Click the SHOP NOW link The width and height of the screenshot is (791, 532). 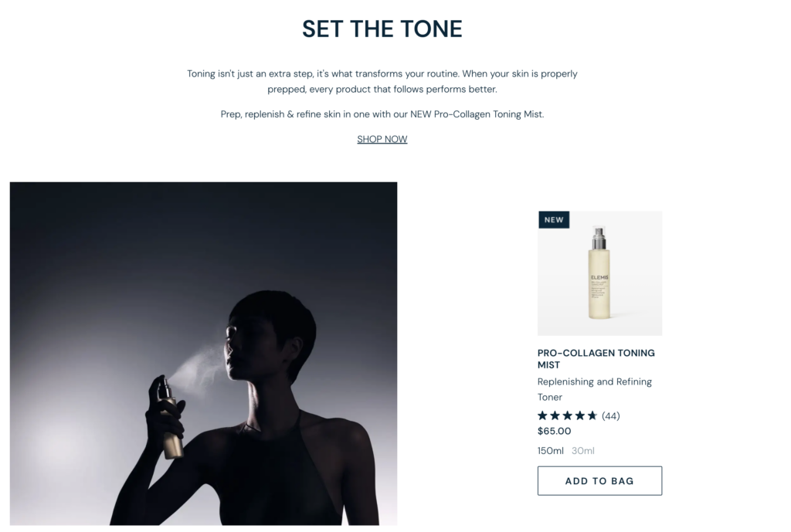(382, 139)
